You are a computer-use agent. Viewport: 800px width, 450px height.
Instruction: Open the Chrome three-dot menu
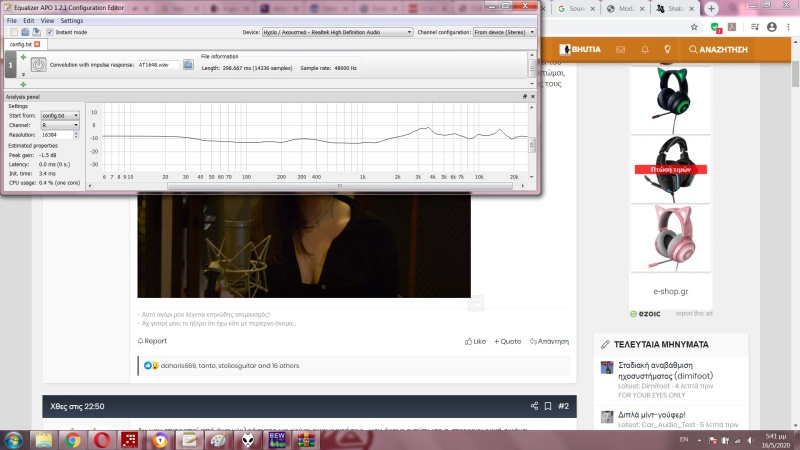coord(788,27)
